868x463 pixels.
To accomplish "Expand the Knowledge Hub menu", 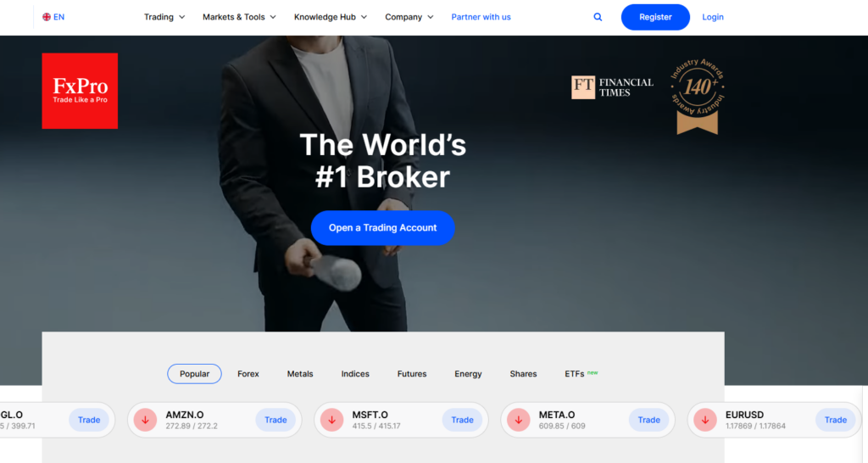I will [x=331, y=17].
